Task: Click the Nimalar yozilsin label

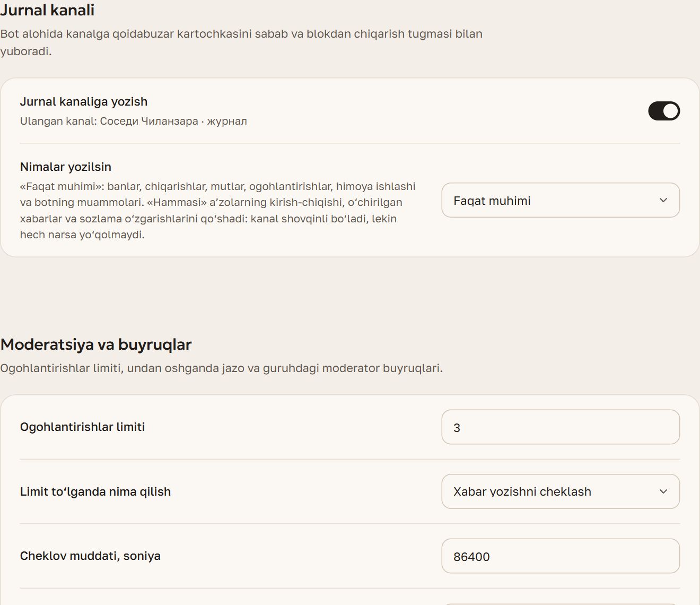Action: (x=66, y=167)
